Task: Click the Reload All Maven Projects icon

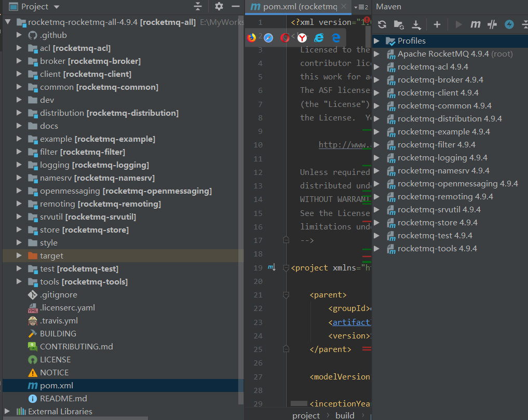Action: [x=382, y=24]
